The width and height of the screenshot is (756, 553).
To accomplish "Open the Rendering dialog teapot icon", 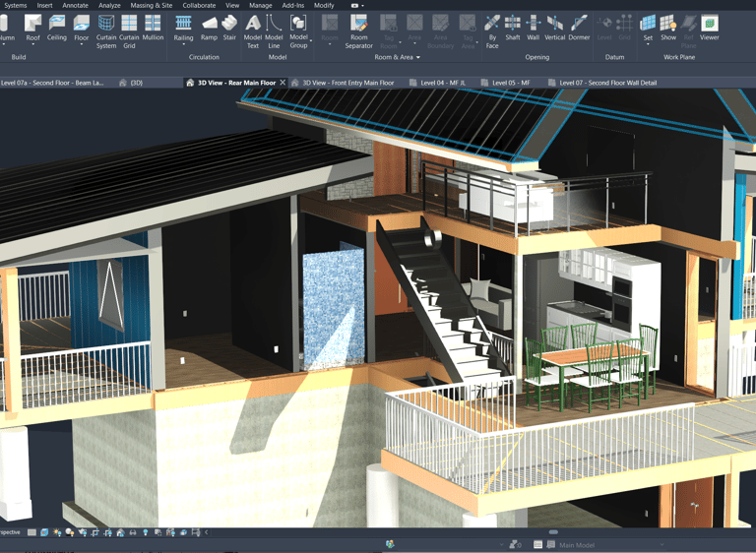I will (x=83, y=532).
